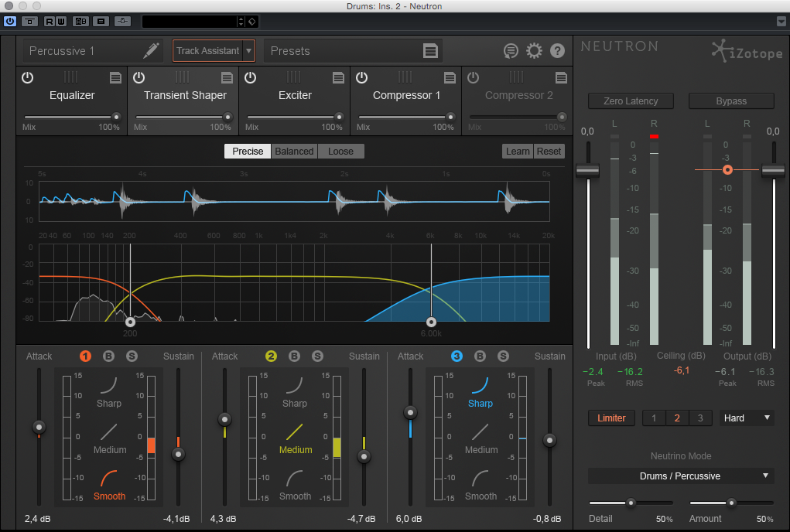This screenshot has height=532, width=790.
Task: Solo band 3 with its S button
Action: tap(503, 356)
